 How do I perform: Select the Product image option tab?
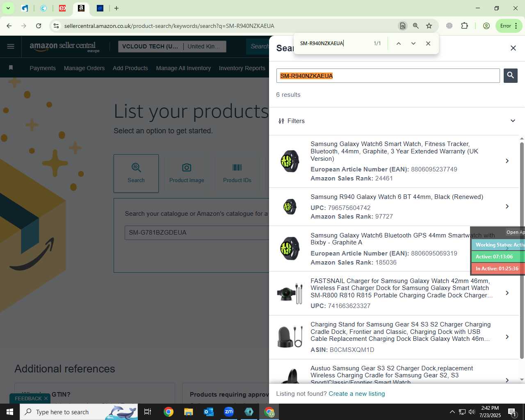[x=187, y=173]
